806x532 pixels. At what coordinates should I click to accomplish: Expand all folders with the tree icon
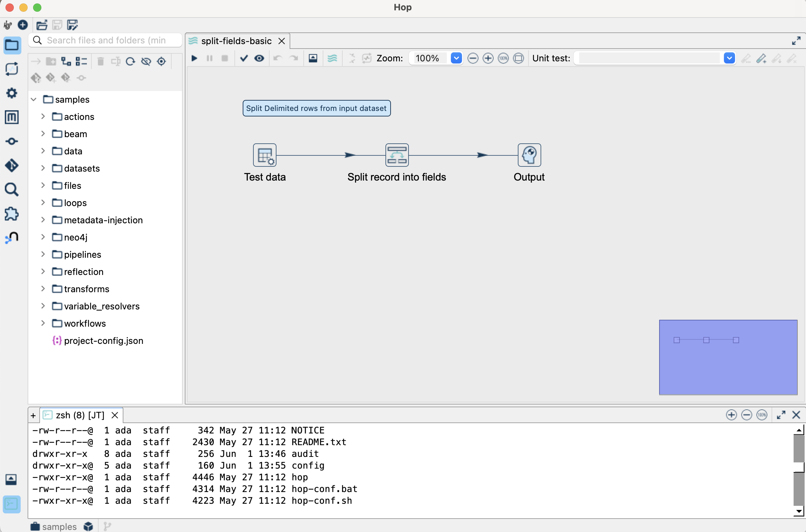click(66, 61)
